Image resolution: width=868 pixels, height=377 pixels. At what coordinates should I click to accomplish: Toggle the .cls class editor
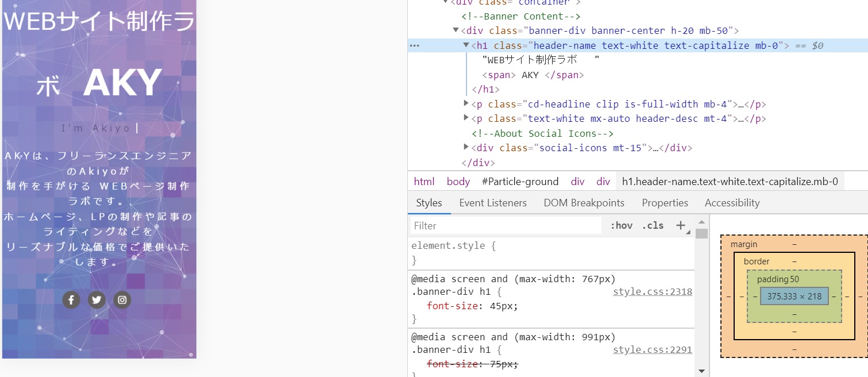click(653, 226)
